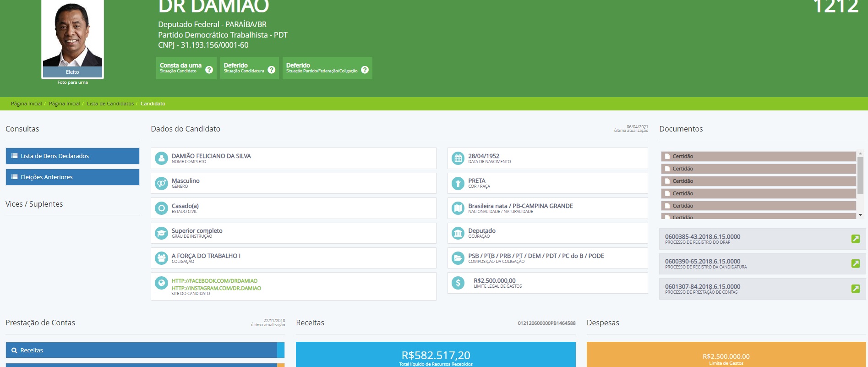
Task: Open the candidate's Instagram link
Action: [216, 288]
